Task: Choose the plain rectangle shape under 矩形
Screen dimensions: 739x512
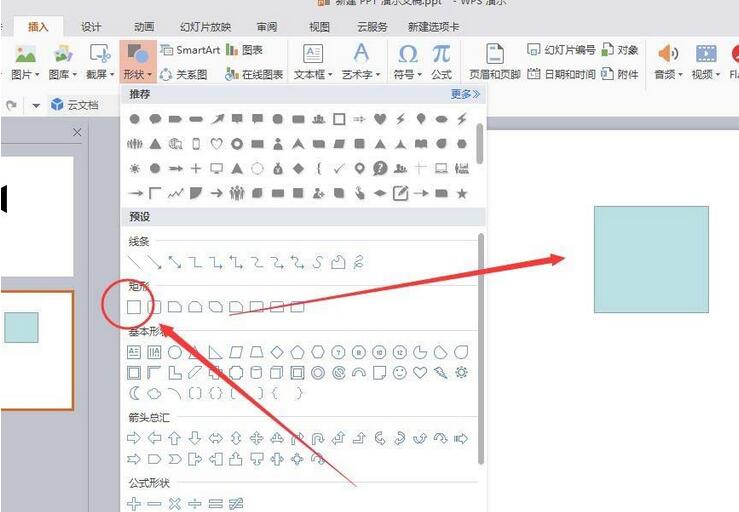Action: pos(134,307)
